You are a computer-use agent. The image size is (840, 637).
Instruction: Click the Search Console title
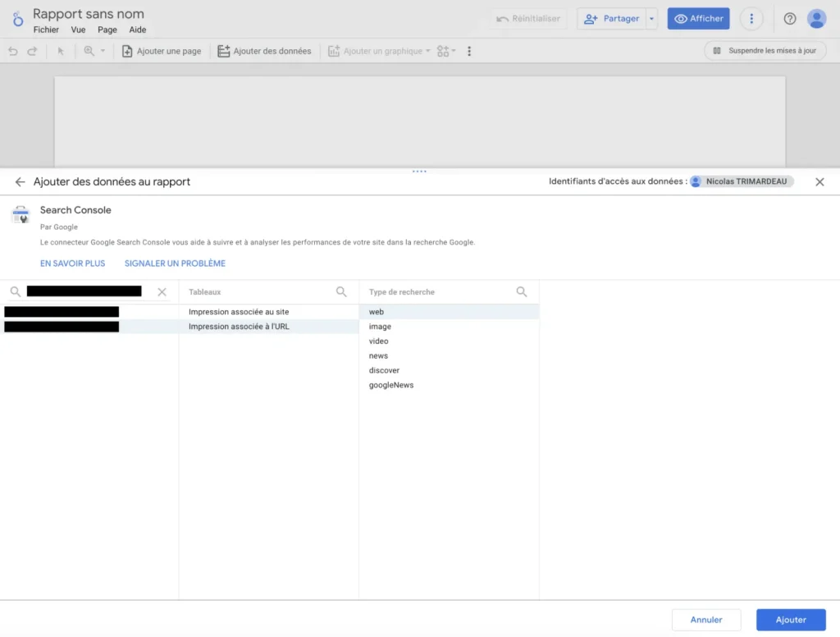pos(75,210)
